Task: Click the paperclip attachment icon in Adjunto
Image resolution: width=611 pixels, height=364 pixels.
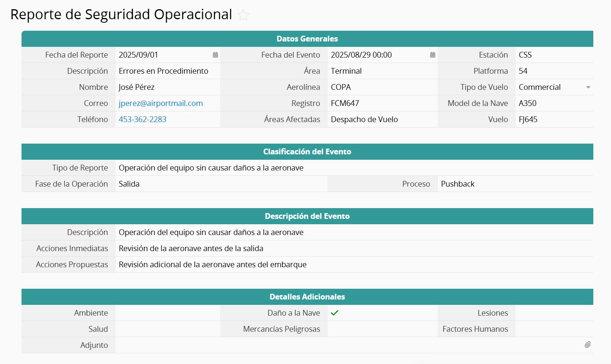Action: 588,345
